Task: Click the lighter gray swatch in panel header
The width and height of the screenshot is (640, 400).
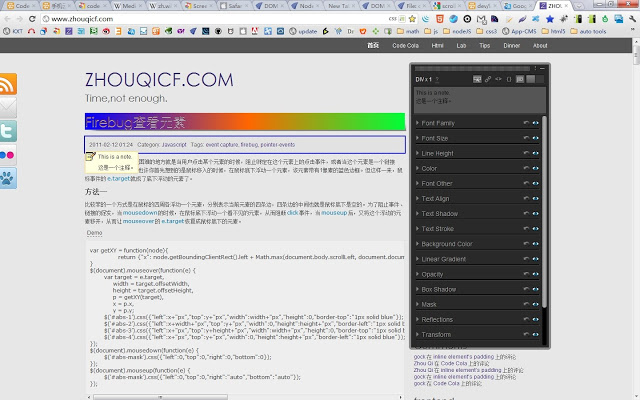Action: point(530,79)
